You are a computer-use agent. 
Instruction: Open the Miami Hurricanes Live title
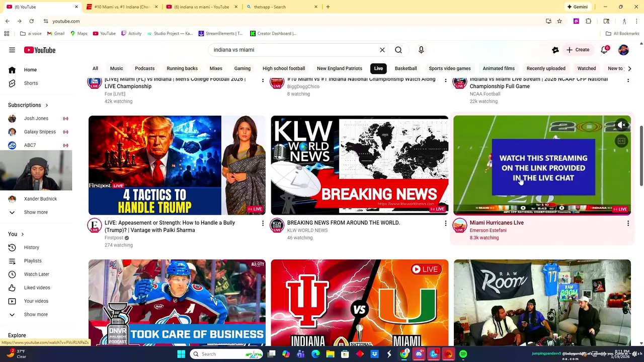[x=496, y=223]
